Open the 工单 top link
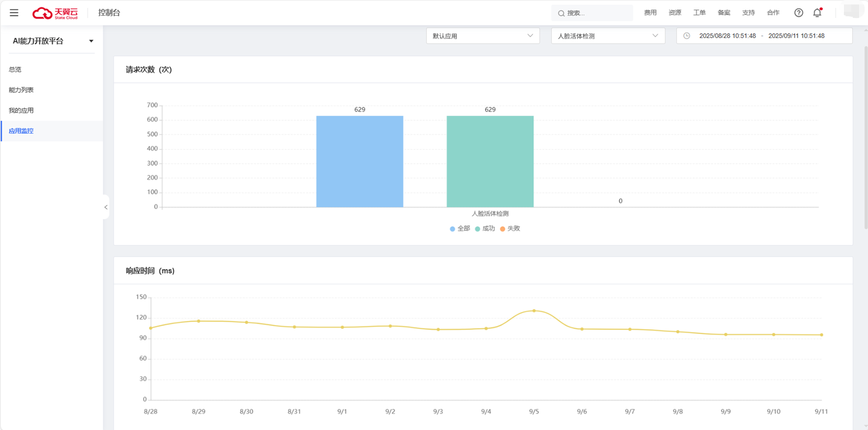Viewport: 868px width, 430px height. coord(700,12)
